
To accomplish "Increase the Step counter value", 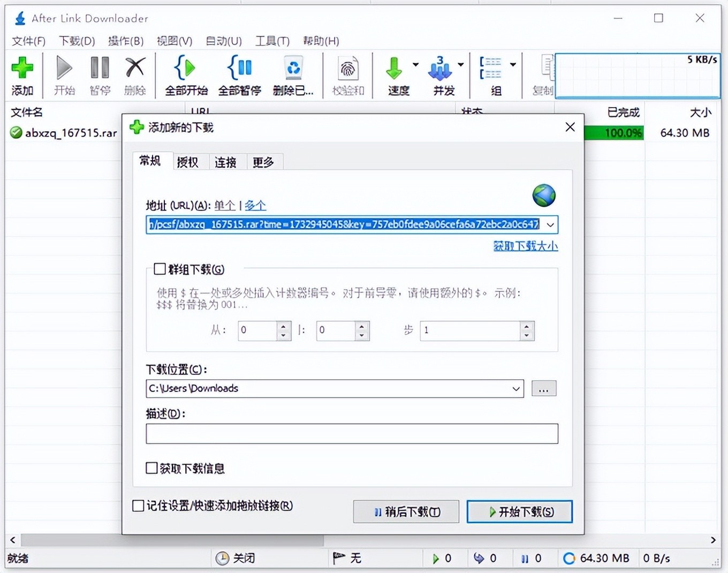I will click(x=527, y=326).
